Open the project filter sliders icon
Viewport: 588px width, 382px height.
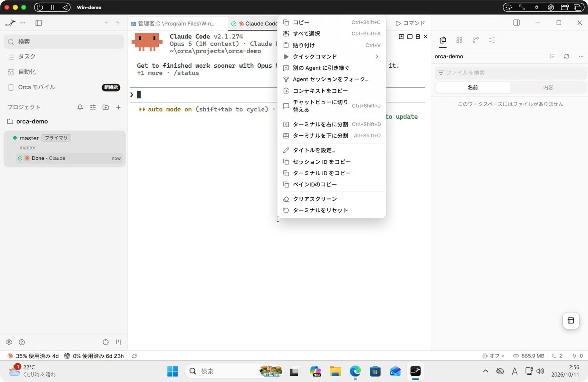(x=93, y=107)
